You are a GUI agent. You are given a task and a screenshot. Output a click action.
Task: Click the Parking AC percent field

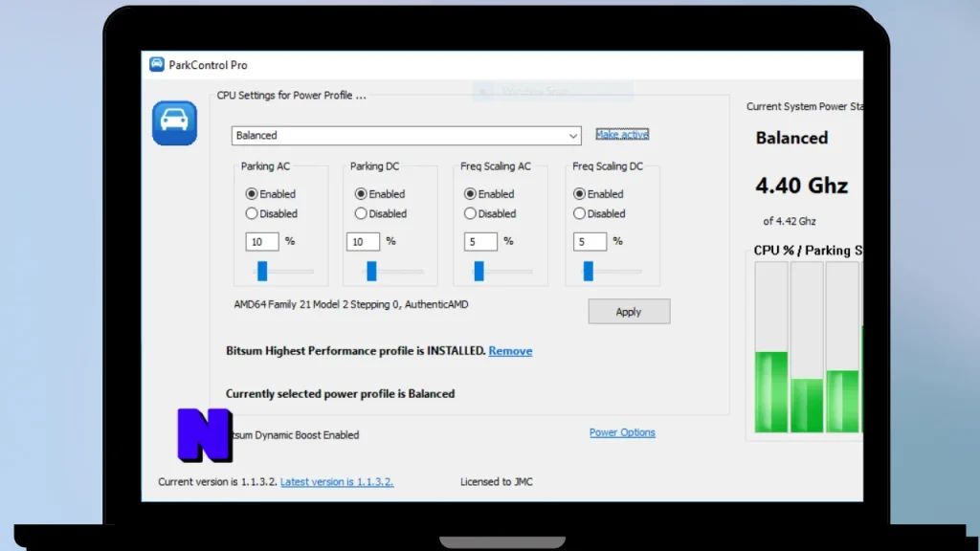click(x=262, y=242)
